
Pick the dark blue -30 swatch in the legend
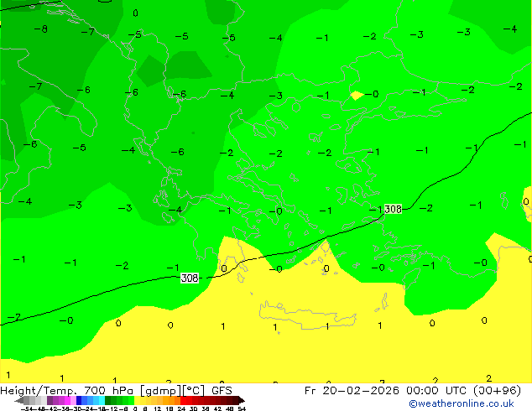(x=79, y=400)
